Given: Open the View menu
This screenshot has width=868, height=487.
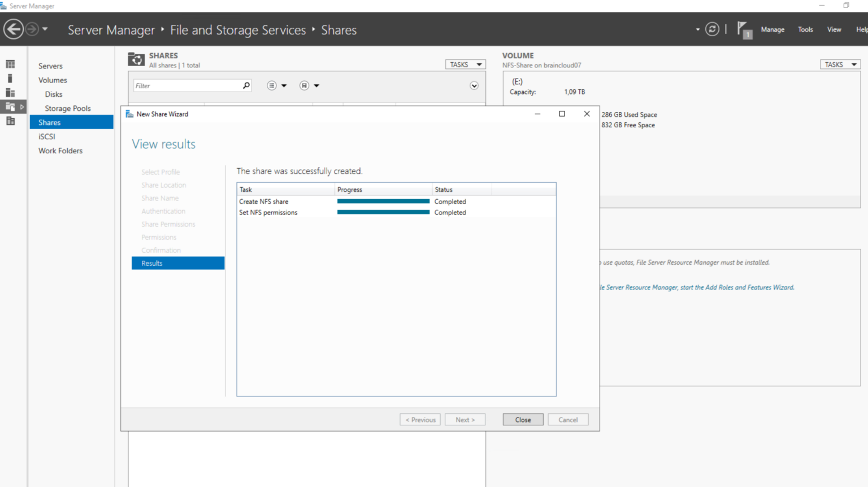Looking at the screenshot, I should pos(834,29).
